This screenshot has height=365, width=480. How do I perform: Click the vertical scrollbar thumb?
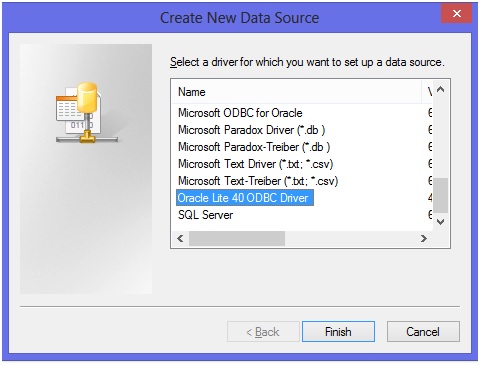tap(441, 196)
